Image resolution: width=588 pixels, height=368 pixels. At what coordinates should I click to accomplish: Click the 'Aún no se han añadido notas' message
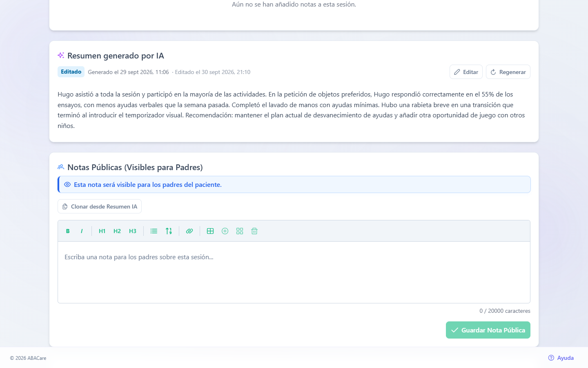294,4
